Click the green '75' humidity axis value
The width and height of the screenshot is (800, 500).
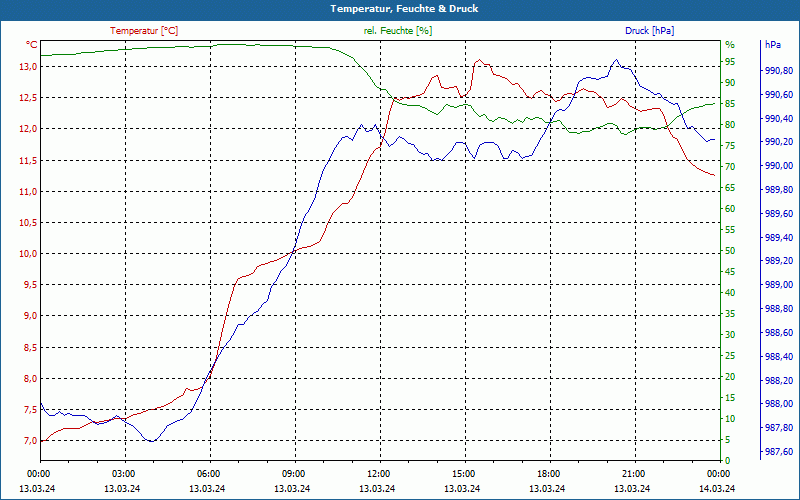730,146
